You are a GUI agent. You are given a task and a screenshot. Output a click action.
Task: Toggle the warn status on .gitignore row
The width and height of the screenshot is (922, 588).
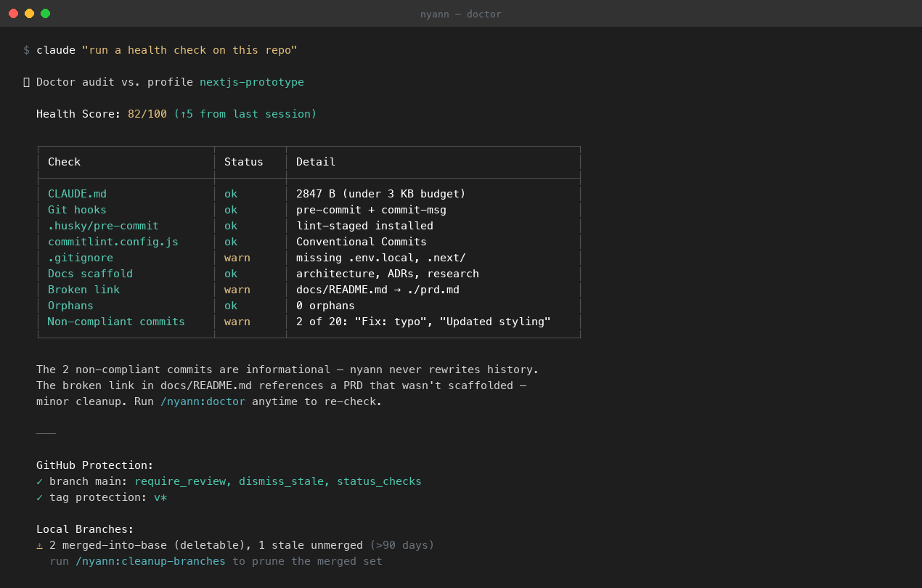237,258
